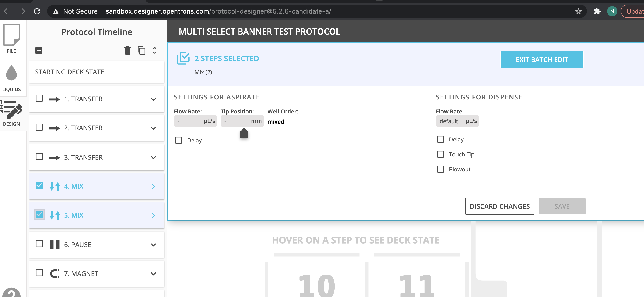
Task: Expand the 7. MAGNET step chevron
Action: [x=153, y=274]
